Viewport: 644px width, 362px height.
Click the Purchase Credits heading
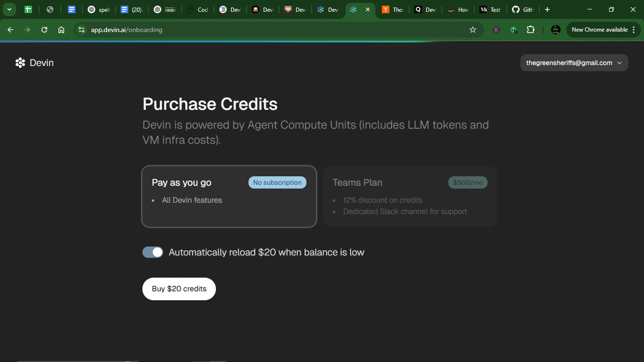[x=210, y=104]
